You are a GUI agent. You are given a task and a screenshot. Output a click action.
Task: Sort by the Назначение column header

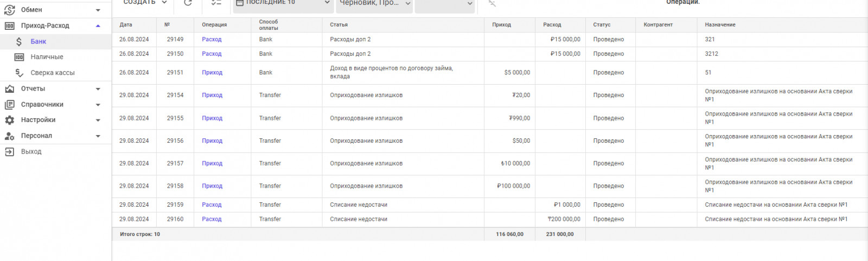720,25
